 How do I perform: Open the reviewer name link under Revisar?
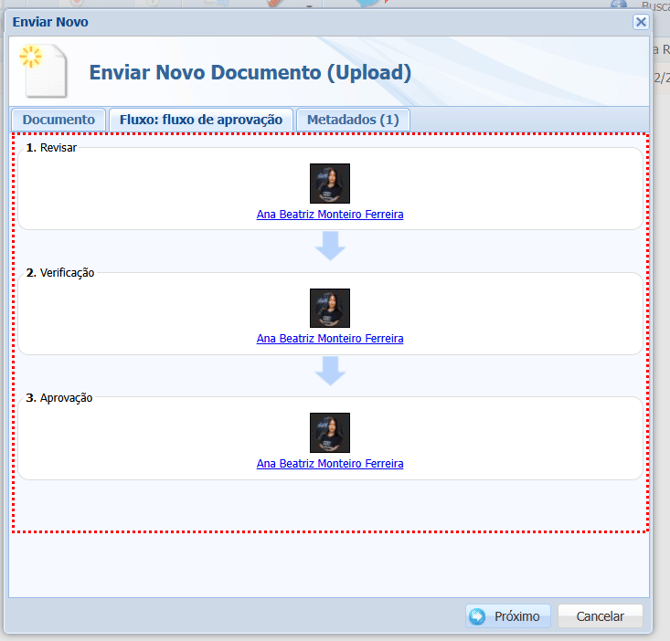[x=330, y=214]
